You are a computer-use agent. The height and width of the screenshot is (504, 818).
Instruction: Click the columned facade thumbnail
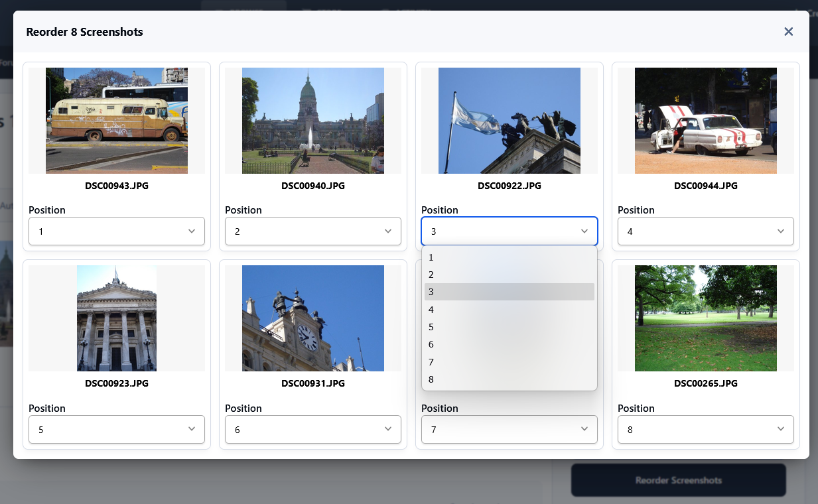117,318
